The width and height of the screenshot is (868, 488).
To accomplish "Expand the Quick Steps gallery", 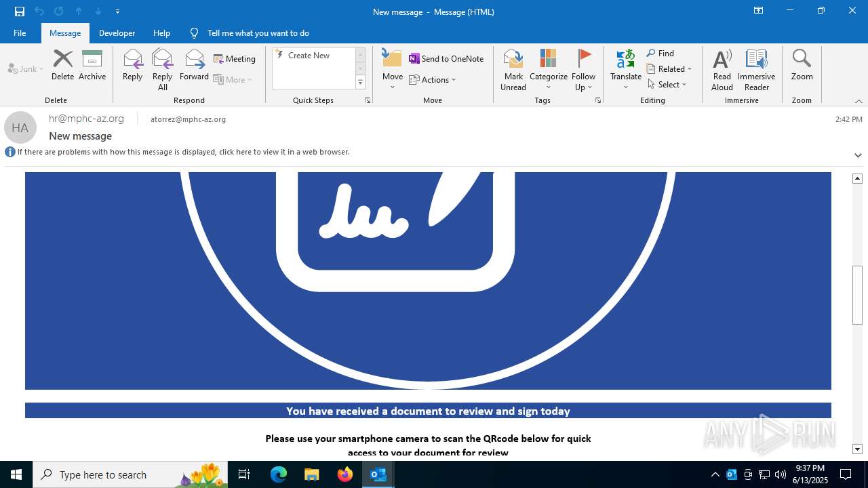I will coord(360,83).
